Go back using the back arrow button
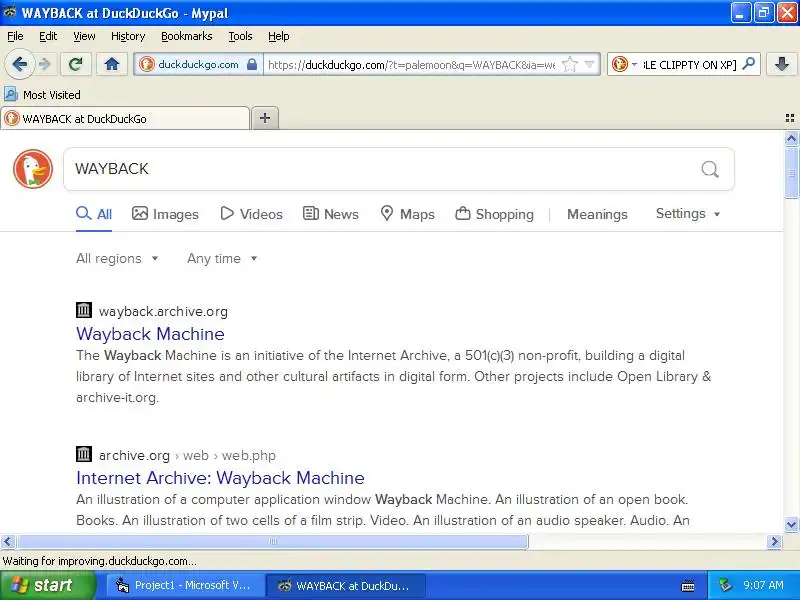 pyautogui.click(x=20, y=65)
